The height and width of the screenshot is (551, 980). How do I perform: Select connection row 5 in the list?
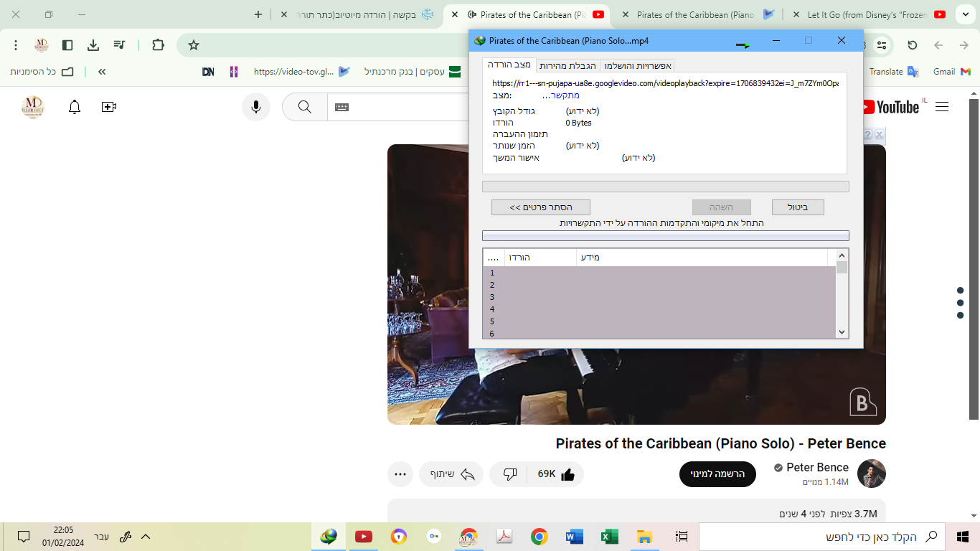coord(659,321)
